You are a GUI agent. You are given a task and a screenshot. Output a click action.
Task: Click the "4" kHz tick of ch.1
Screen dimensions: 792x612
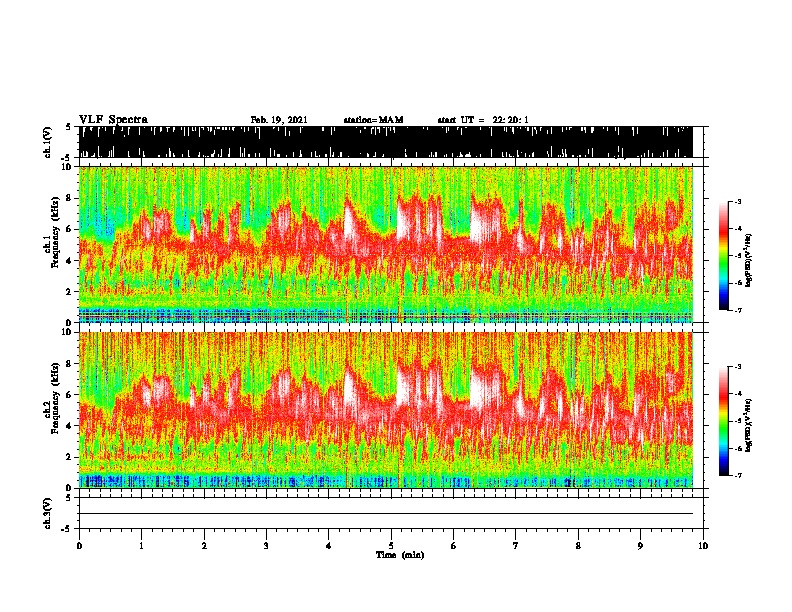[x=70, y=261]
